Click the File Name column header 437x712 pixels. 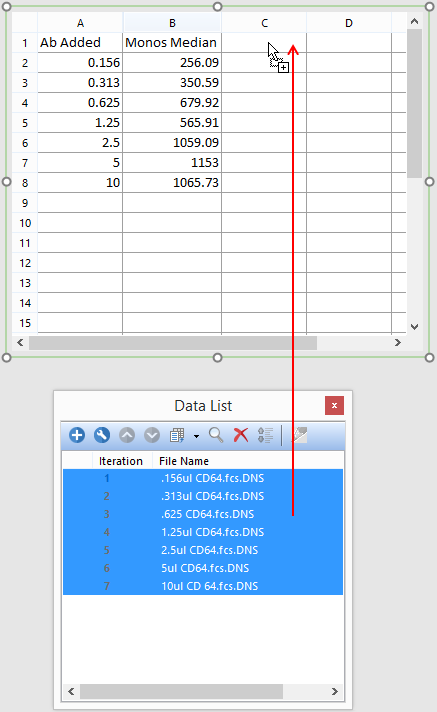[x=184, y=461]
